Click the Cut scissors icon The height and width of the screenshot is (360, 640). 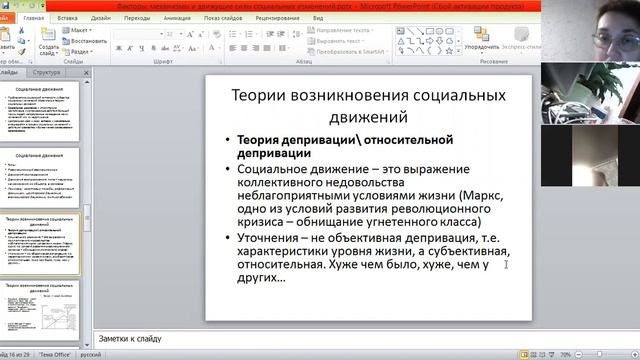click(x=21, y=31)
